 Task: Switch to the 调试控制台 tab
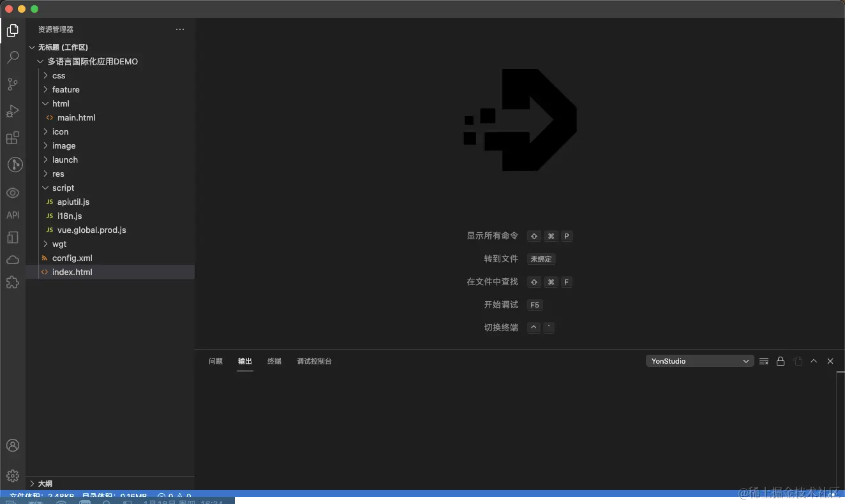coord(314,361)
